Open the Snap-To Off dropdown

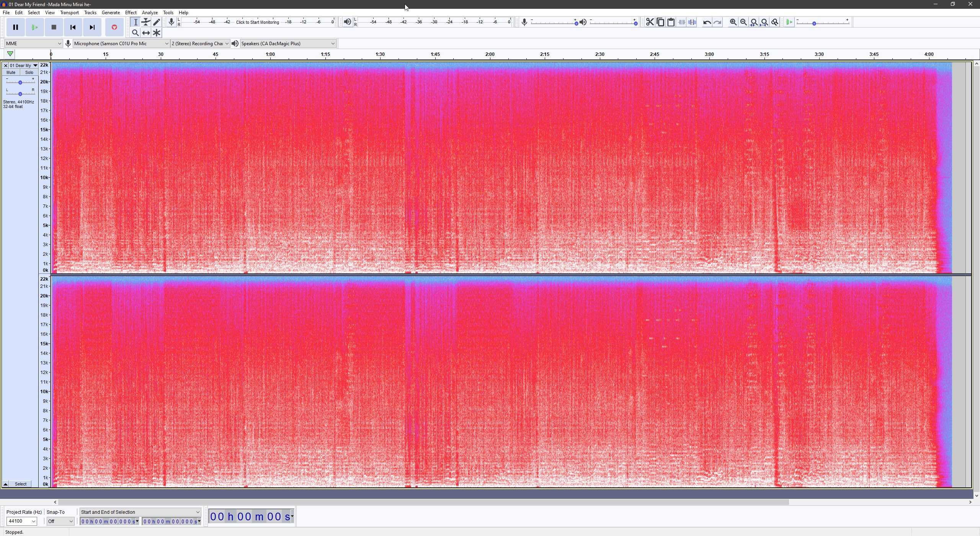click(x=60, y=521)
